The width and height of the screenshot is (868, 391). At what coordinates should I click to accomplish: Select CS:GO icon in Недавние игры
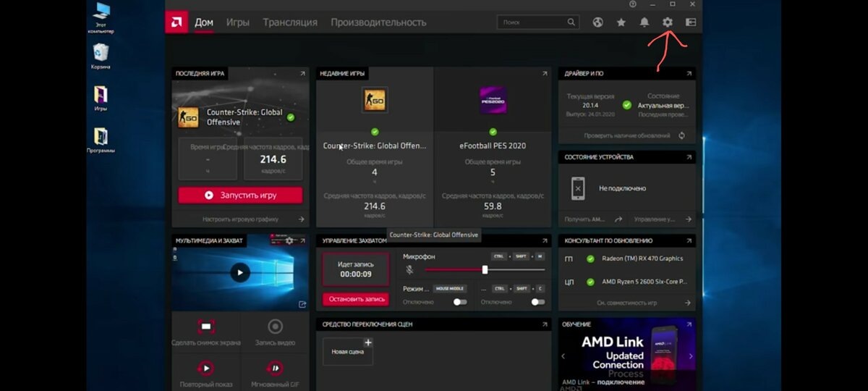click(x=375, y=100)
